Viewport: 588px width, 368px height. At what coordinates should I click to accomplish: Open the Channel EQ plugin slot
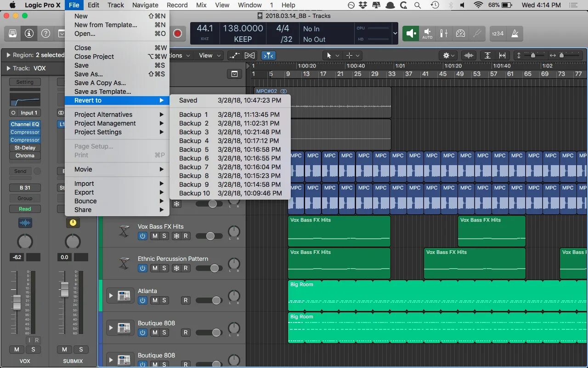tap(25, 124)
